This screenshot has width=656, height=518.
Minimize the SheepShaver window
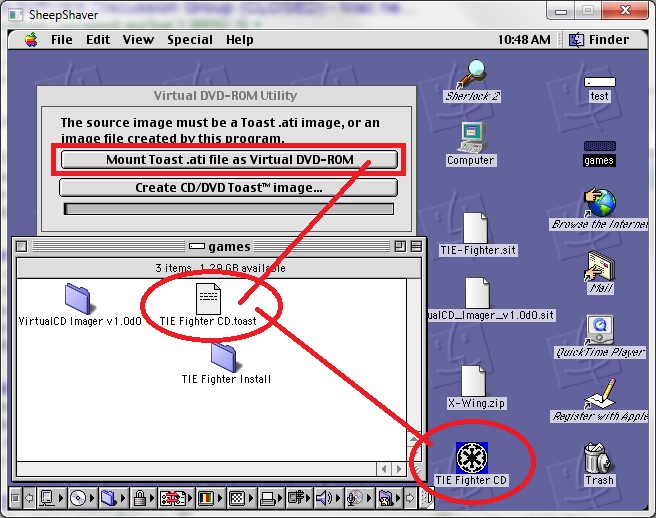pyautogui.click(x=561, y=10)
